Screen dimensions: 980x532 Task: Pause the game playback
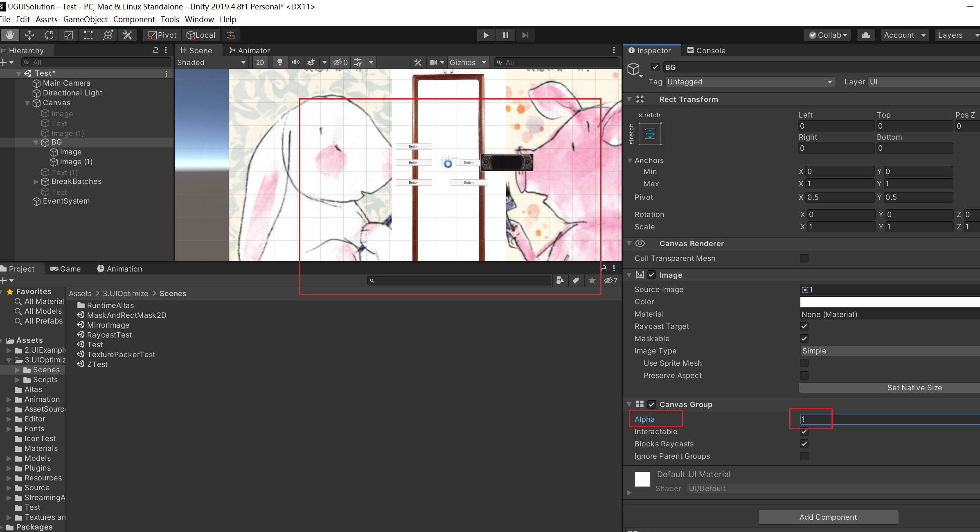pyautogui.click(x=506, y=35)
